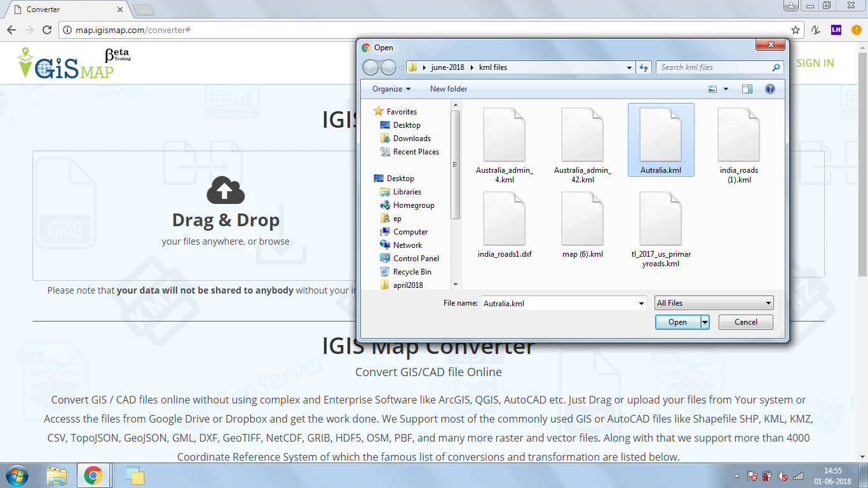Screen dimensions: 868x488
Task: Select the india_roads1.dxf file
Action: (505, 219)
